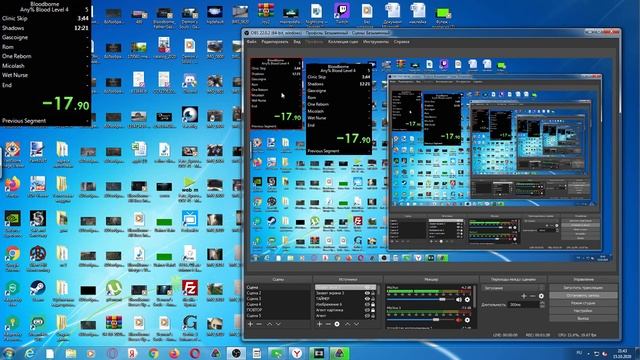Remove the transition with the minus icon
This screenshot has height=360, width=640.
[533, 296]
